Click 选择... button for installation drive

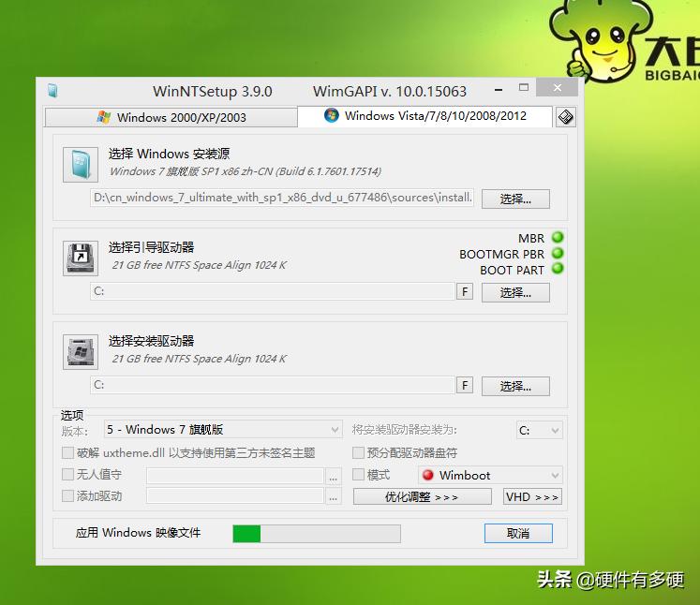click(x=515, y=387)
